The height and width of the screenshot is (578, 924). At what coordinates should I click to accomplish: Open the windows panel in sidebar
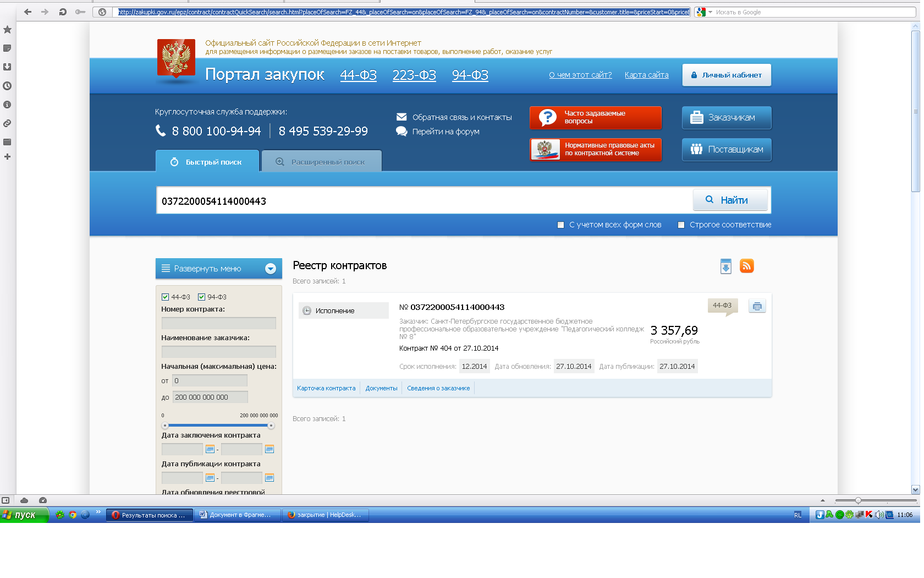(7, 142)
